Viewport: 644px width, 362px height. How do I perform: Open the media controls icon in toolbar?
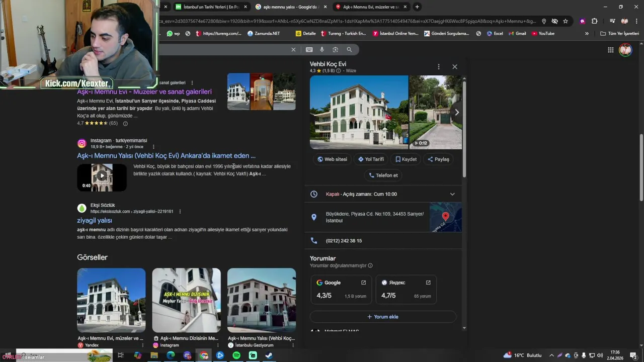[x=612, y=21]
